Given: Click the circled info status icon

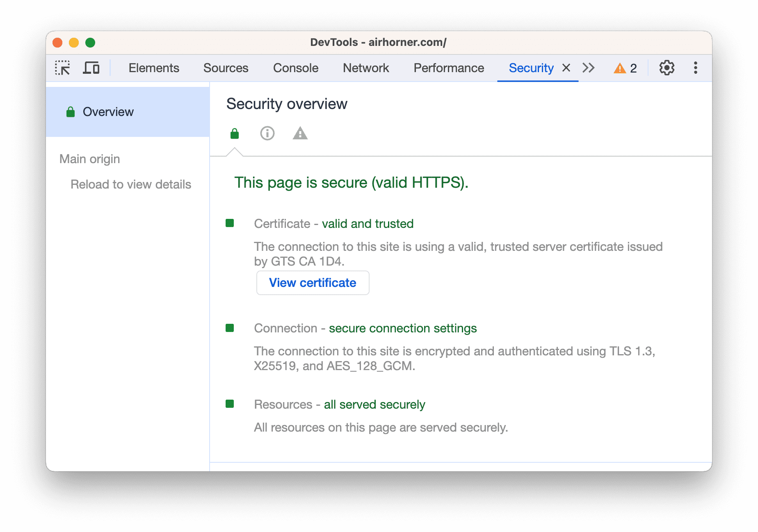Looking at the screenshot, I should (267, 134).
